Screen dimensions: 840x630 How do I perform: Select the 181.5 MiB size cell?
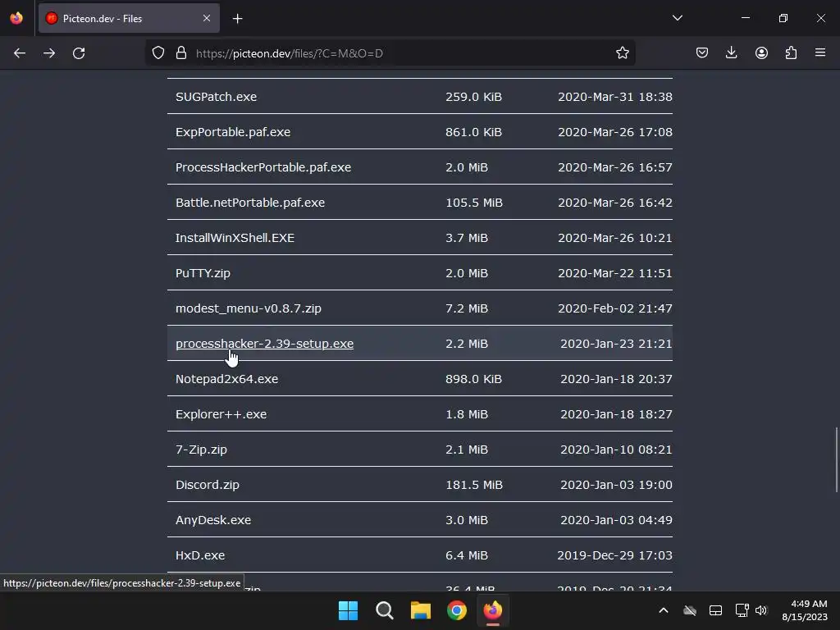click(474, 485)
